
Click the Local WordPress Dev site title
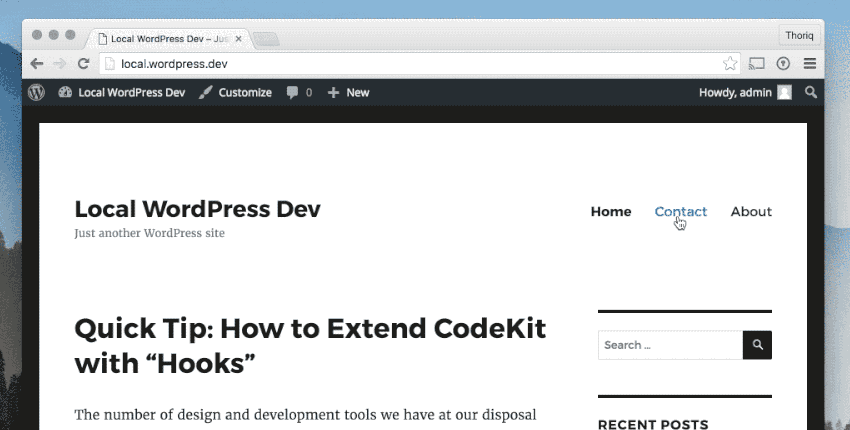pyautogui.click(x=197, y=209)
